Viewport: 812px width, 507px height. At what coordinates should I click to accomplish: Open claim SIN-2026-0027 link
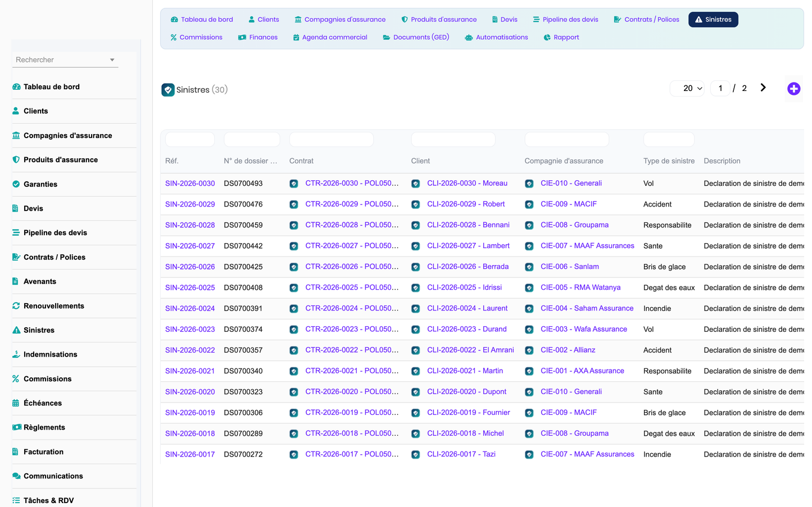click(190, 246)
